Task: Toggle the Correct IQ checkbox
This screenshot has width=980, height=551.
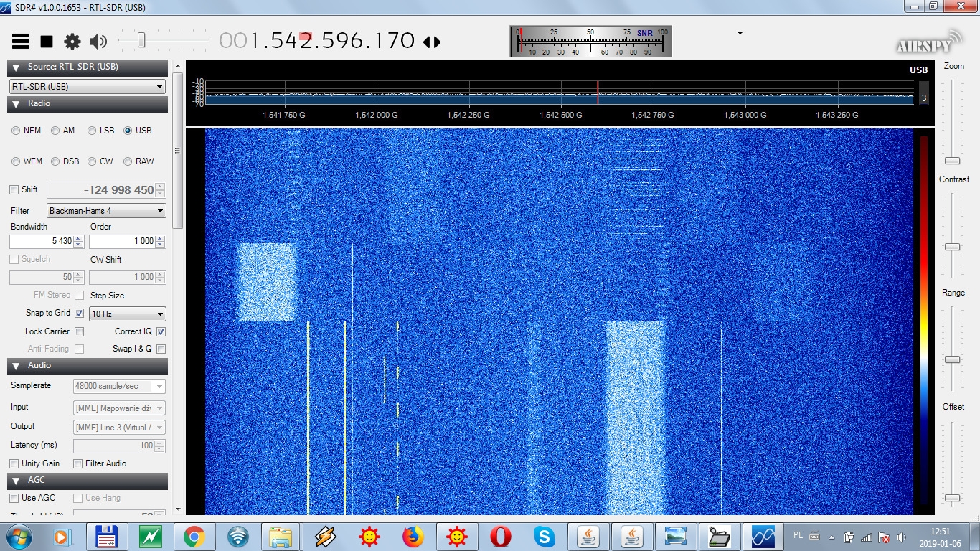Action: [x=161, y=332]
